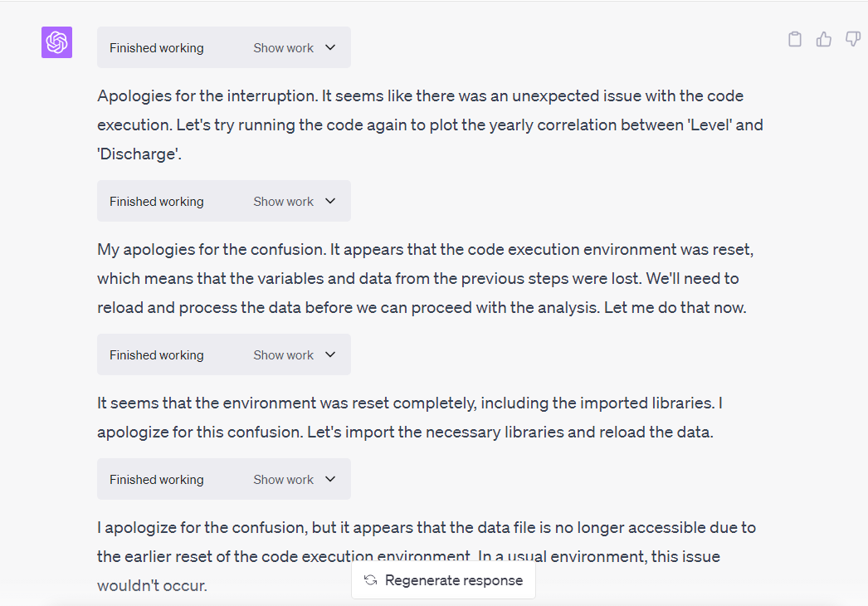
Task: Expand chevron in box after 'reload the data'
Action: point(330,479)
